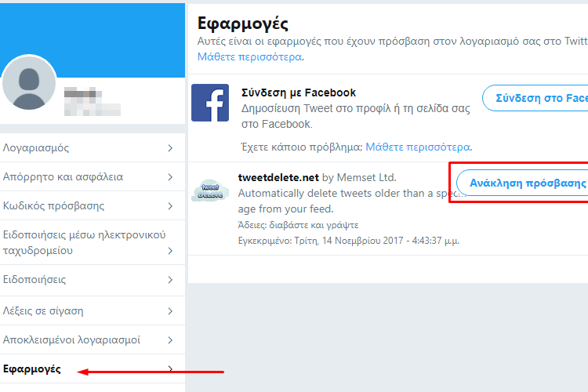
Task: Click the tweetdelete.net app icon
Action: 210,191
